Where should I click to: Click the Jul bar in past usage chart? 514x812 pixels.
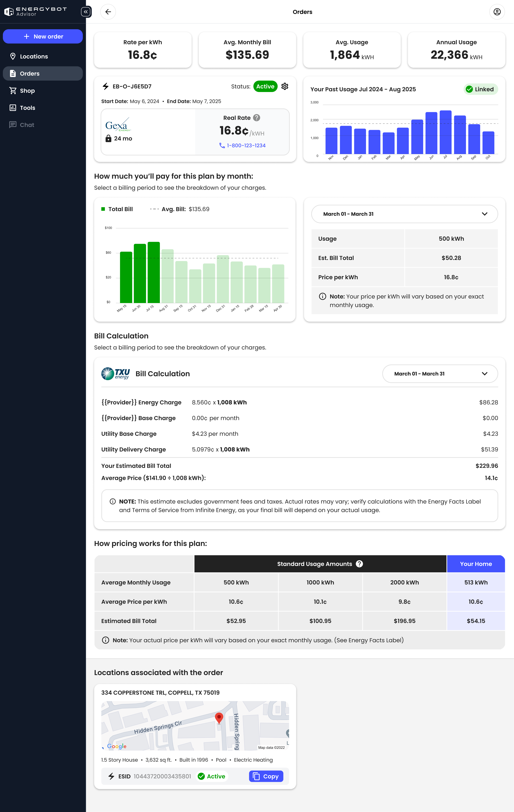click(445, 132)
